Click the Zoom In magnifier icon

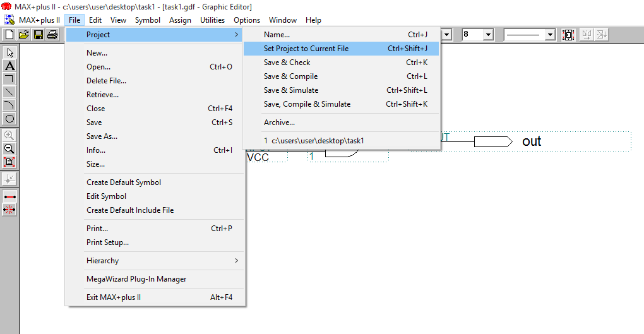click(9, 135)
